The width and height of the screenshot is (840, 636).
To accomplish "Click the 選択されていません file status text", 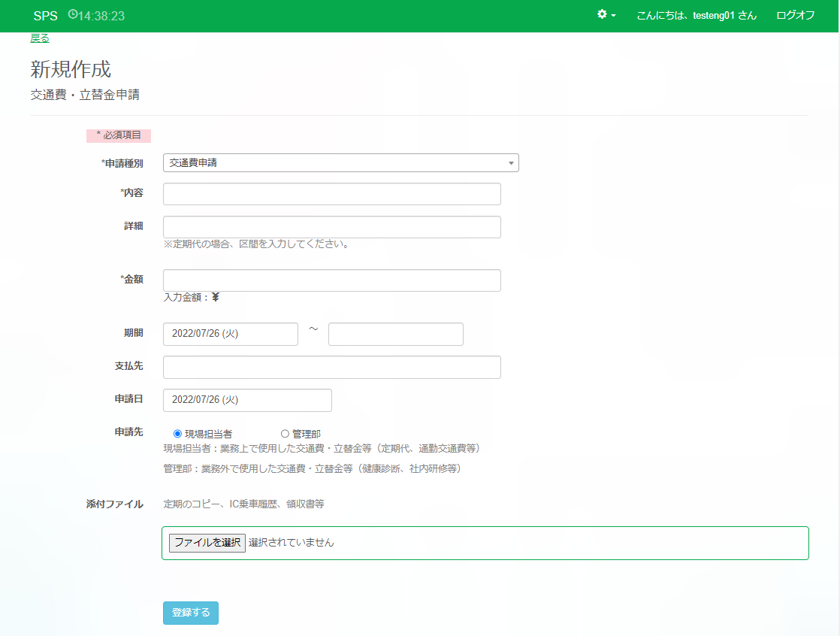I will (x=292, y=543).
